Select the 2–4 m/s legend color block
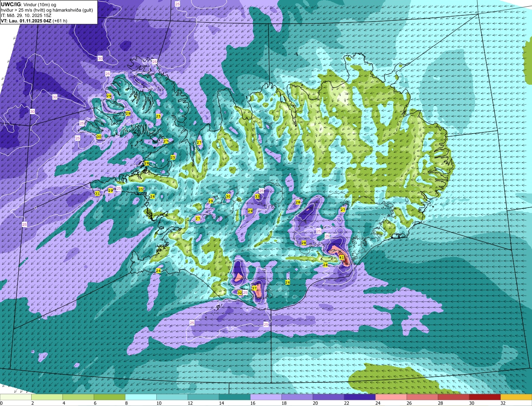This screenshot has width=532, height=406. coord(47,397)
